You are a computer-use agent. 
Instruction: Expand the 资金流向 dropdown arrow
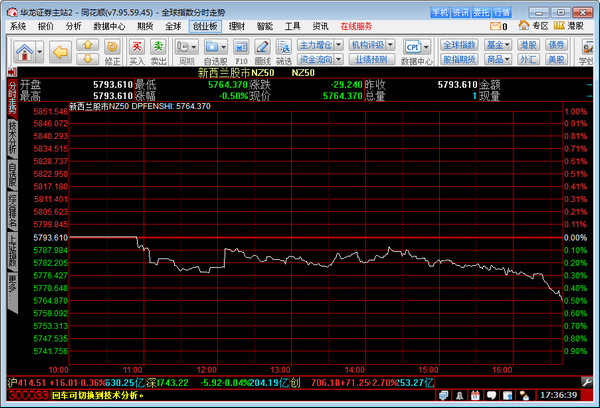339,59
